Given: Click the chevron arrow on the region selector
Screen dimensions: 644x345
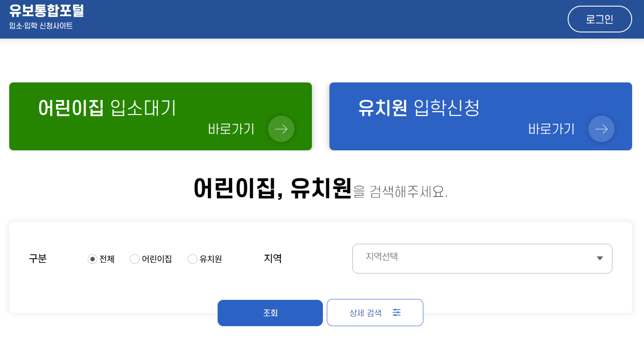Looking at the screenshot, I should click(599, 258).
